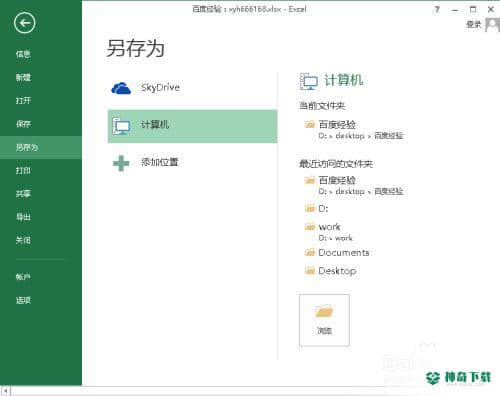Click the 关闭 menu item

pos(23,240)
